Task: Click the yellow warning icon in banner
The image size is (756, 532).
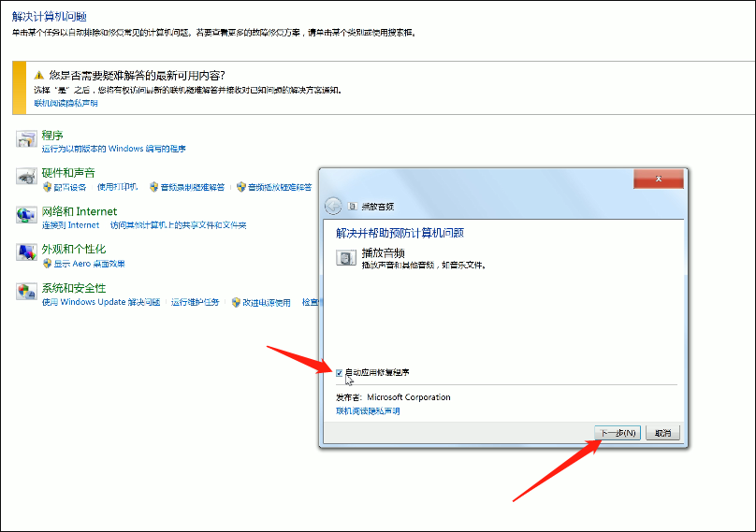Action: pos(39,75)
